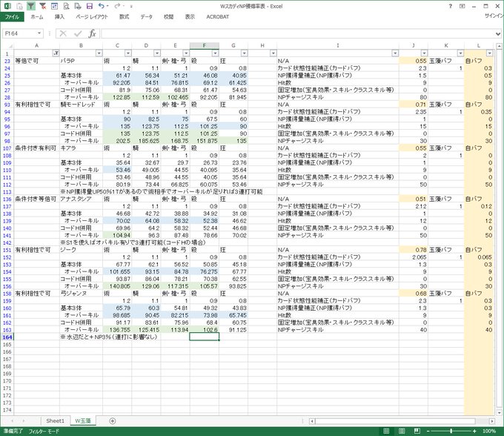Select the row 164 header
Viewport: 504px width, 436px height.
[x=7, y=337]
